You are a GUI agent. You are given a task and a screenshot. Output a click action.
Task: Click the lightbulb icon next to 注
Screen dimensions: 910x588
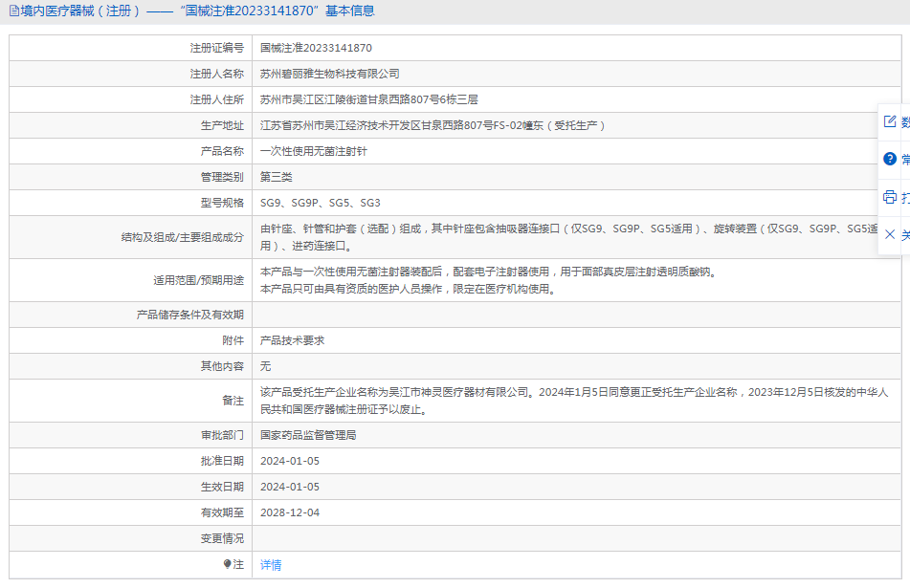click(228, 564)
